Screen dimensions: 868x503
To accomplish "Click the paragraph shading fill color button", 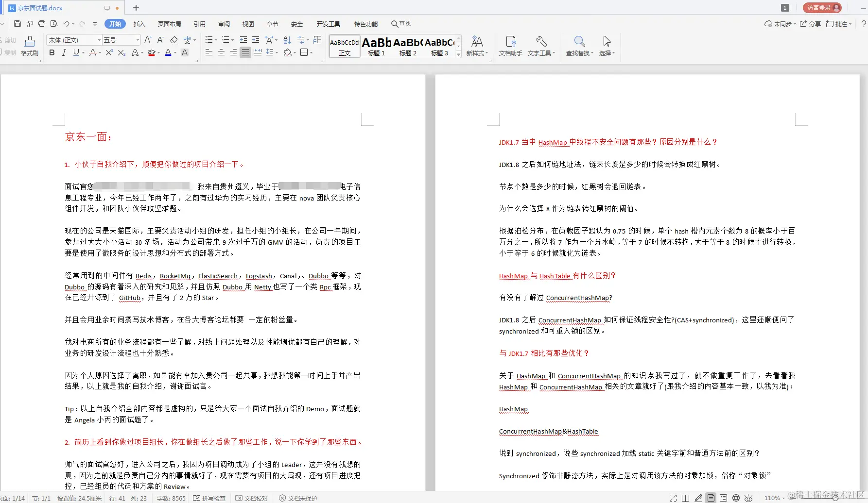I will tap(287, 52).
